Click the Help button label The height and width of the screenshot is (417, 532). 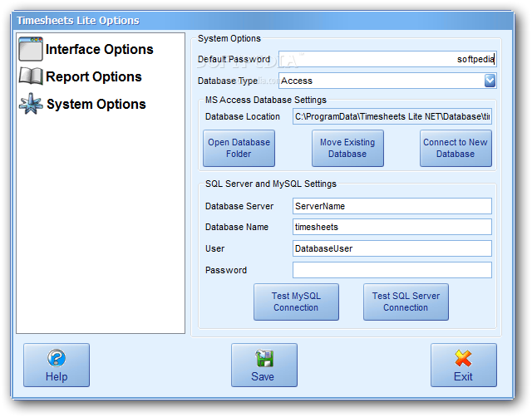[57, 376]
